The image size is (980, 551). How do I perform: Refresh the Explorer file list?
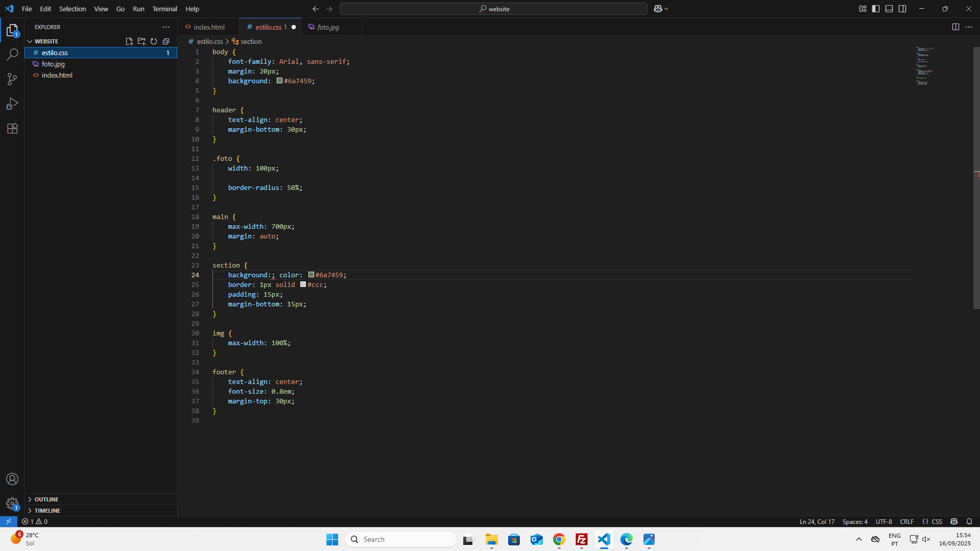click(154, 41)
